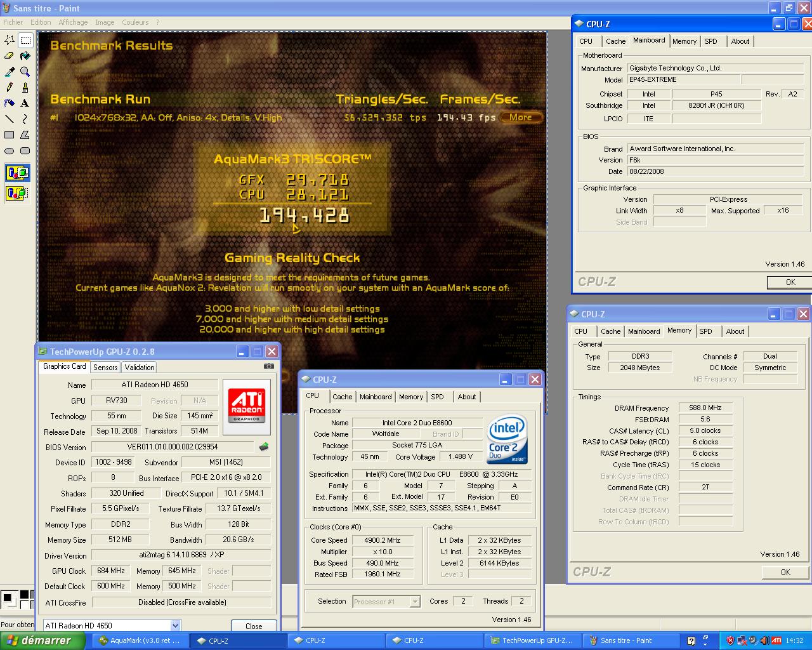The height and width of the screenshot is (650, 812).
Task: Click the help question mark taskbar icon
Action: [691, 640]
